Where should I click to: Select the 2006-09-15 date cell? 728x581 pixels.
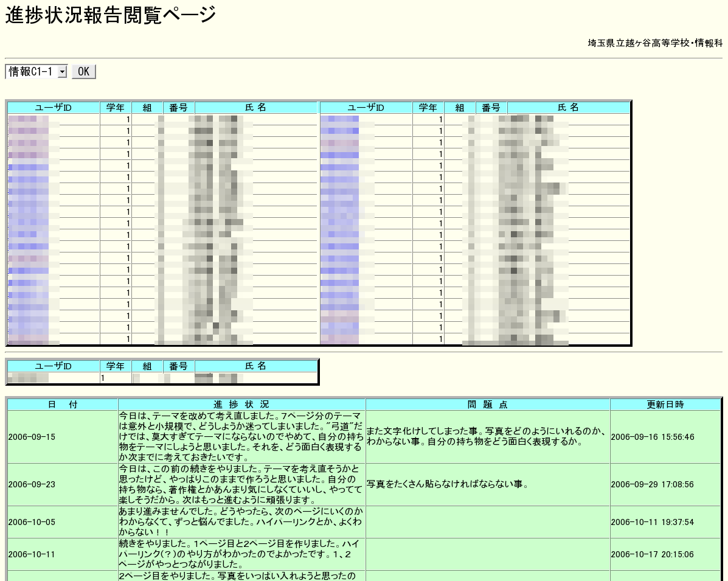pos(32,437)
